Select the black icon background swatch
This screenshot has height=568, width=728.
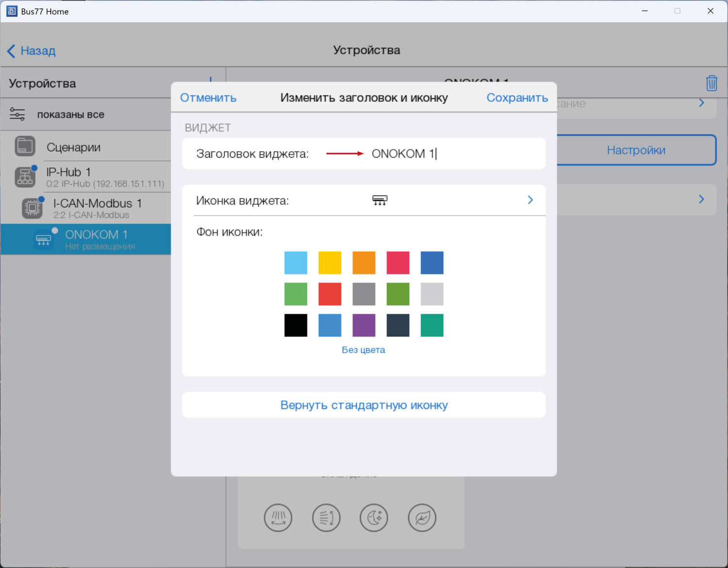296,325
